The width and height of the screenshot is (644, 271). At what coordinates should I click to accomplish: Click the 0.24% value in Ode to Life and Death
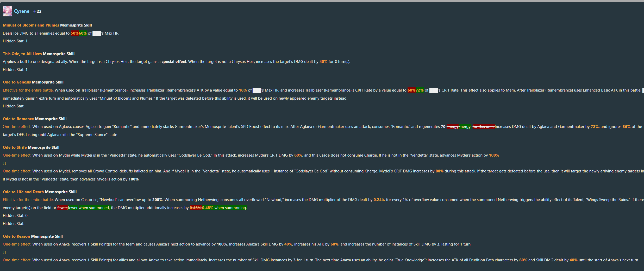(379, 200)
